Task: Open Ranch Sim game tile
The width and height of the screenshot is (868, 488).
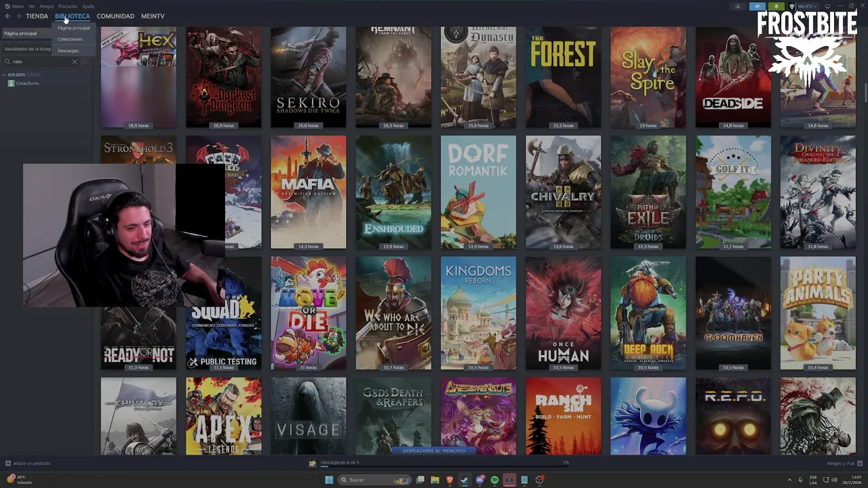Action: (564, 416)
